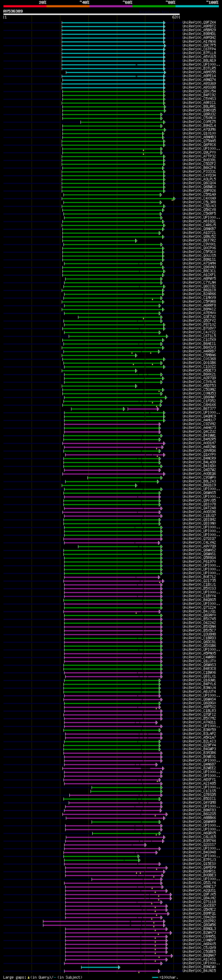The image size is (222, 980).
Task: Click label UniRef100_Q4T248
Action: 199,508
